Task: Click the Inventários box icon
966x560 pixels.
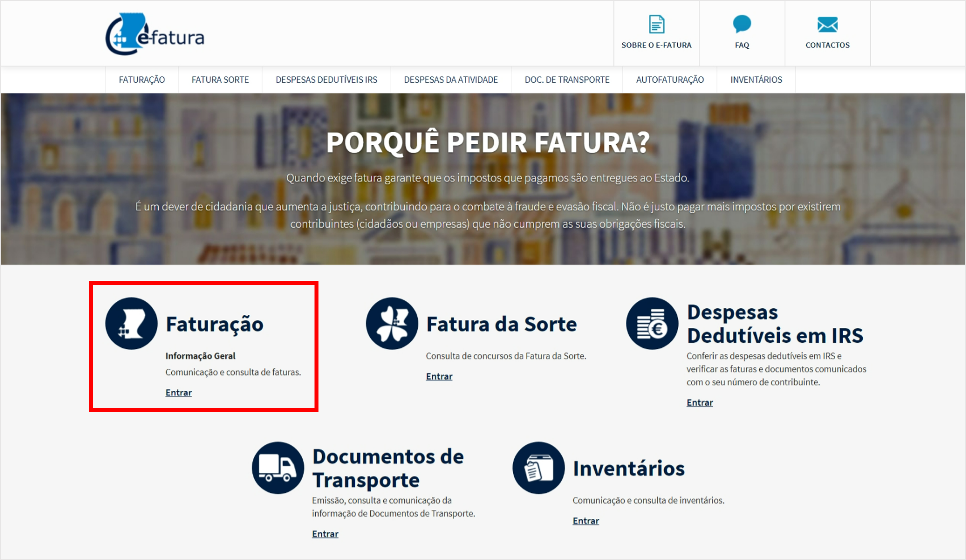Action: (x=539, y=468)
